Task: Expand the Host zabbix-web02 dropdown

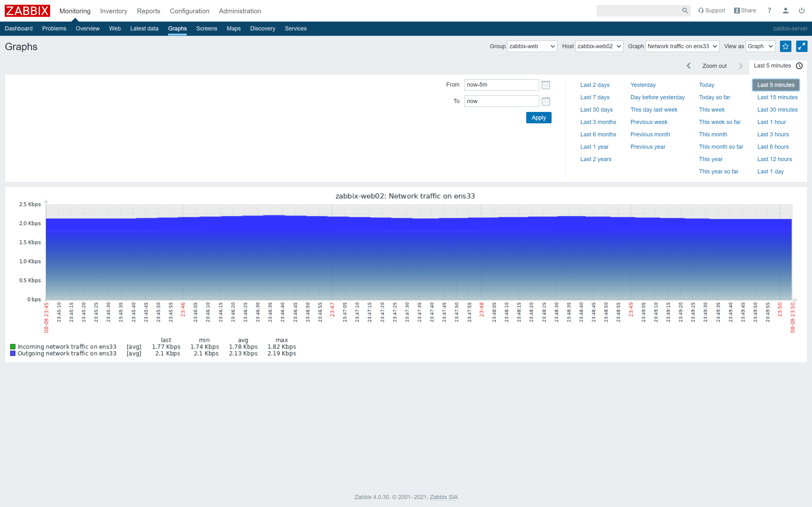Action: click(x=599, y=46)
